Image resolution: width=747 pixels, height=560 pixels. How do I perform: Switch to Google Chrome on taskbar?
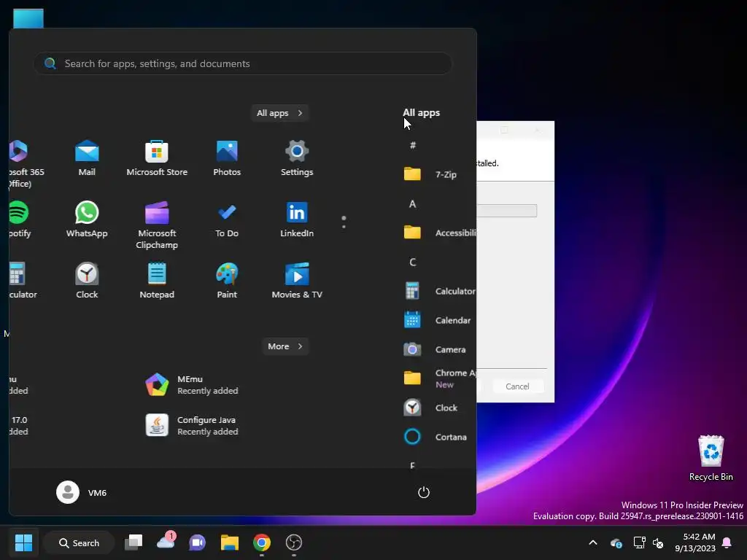click(x=262, y=542)
